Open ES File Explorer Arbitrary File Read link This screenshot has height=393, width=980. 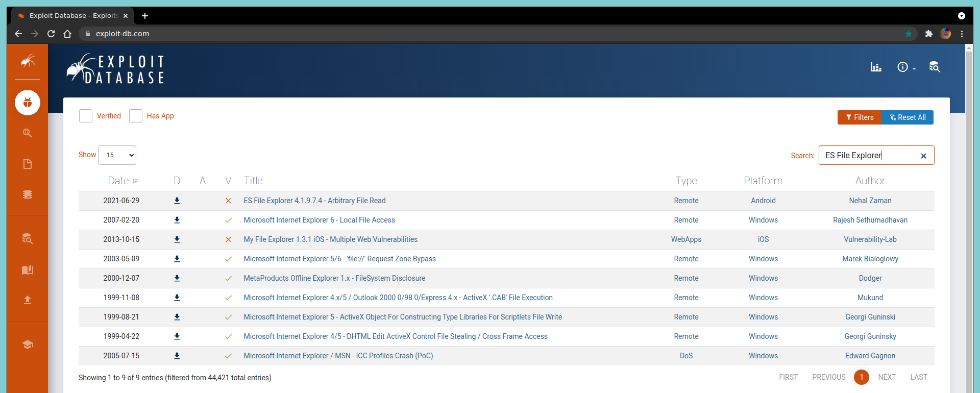[315, 201]
